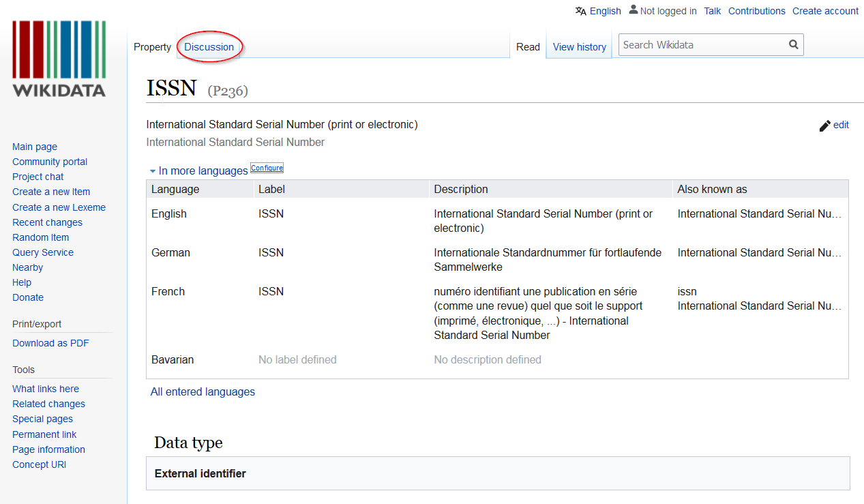Viewport: 864px width, 504px height.
Task: Click the German row language cell
Action: (170, 253)
